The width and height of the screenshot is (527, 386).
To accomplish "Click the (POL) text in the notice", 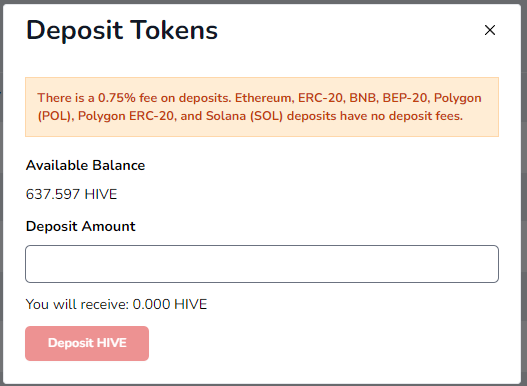I will 55,116.
